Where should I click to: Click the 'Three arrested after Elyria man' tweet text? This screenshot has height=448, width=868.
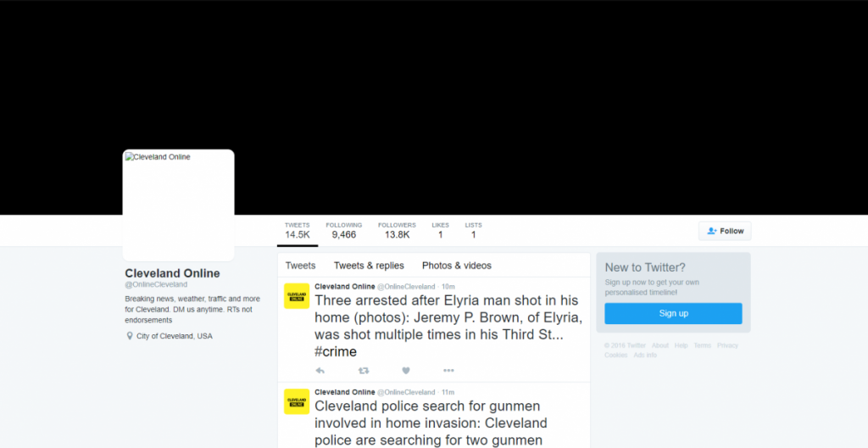[448, 326]
